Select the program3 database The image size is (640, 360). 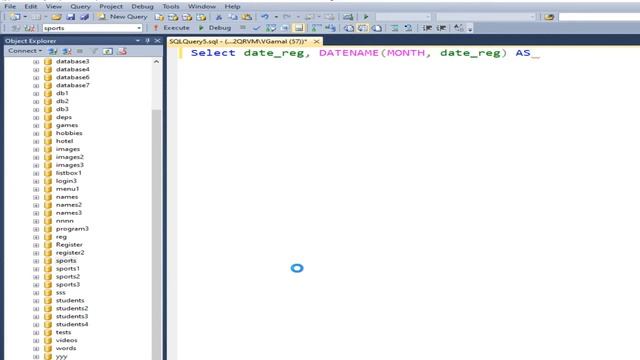tap(72, 229)
